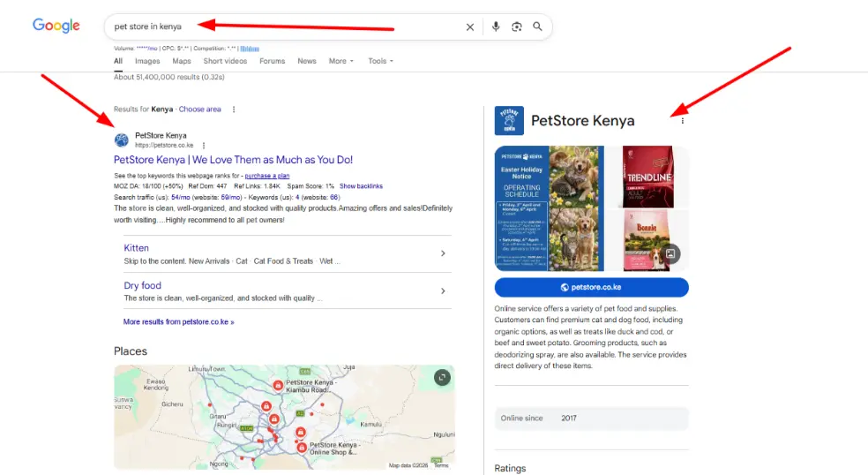Switch to the Images tab
This screenshot has width=868, height=475.
[x=147, y=61]
